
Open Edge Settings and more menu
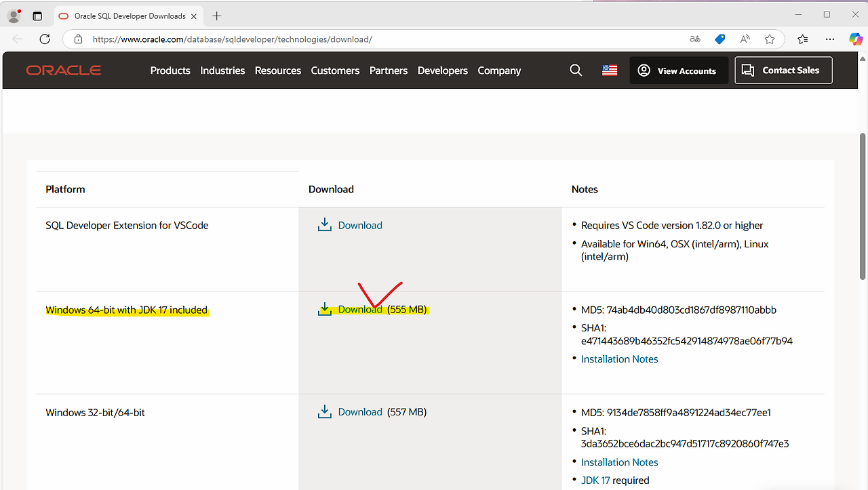point(830,39)
